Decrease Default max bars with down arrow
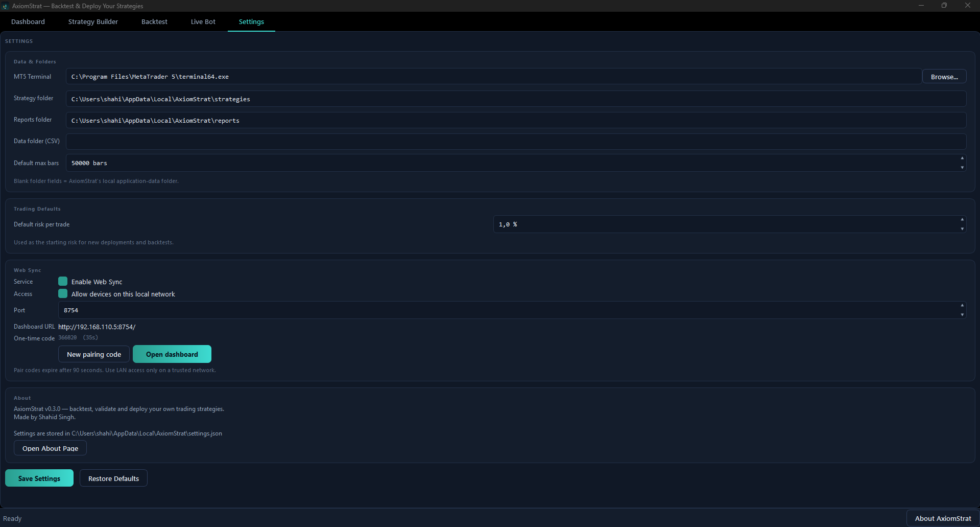 point(962,168)
